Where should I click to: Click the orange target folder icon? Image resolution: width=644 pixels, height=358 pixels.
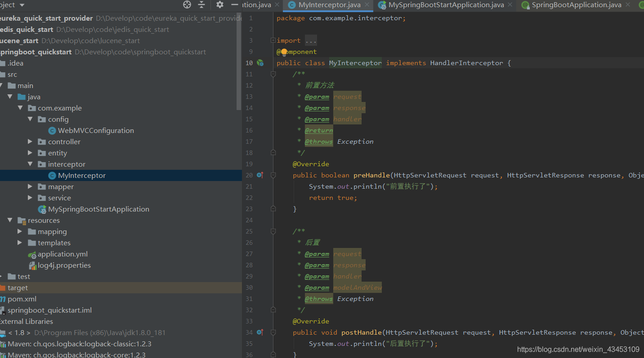point(2,288)
